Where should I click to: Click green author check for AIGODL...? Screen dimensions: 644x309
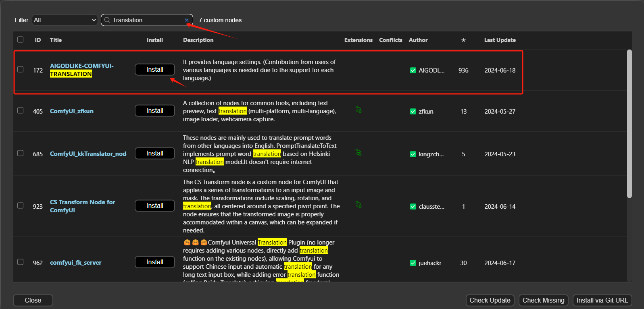click(x=413, y=71)
